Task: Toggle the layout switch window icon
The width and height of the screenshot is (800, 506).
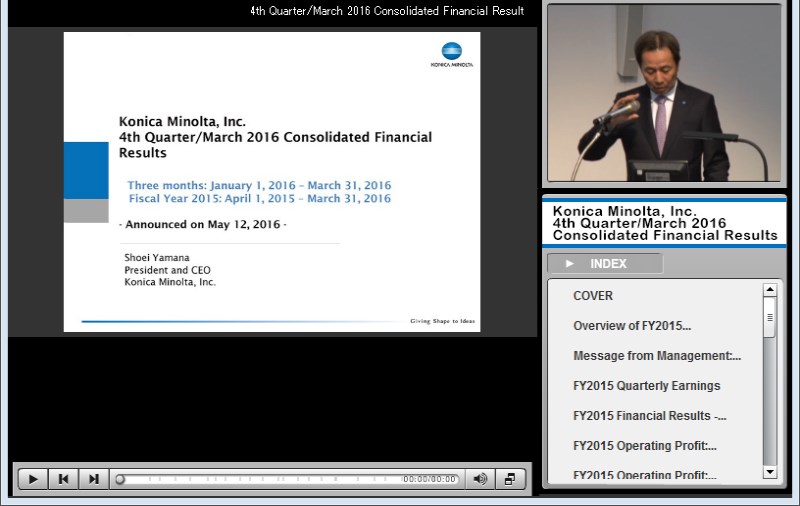Action: (509, 479)
